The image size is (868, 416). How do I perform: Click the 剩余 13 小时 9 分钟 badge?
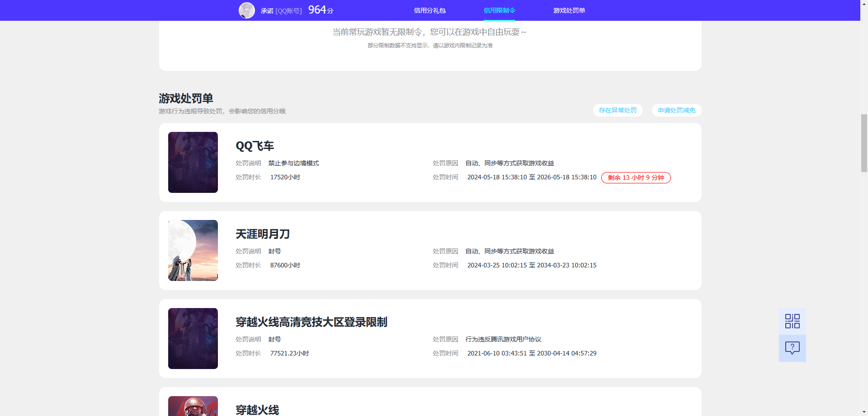tap(636, 178)
